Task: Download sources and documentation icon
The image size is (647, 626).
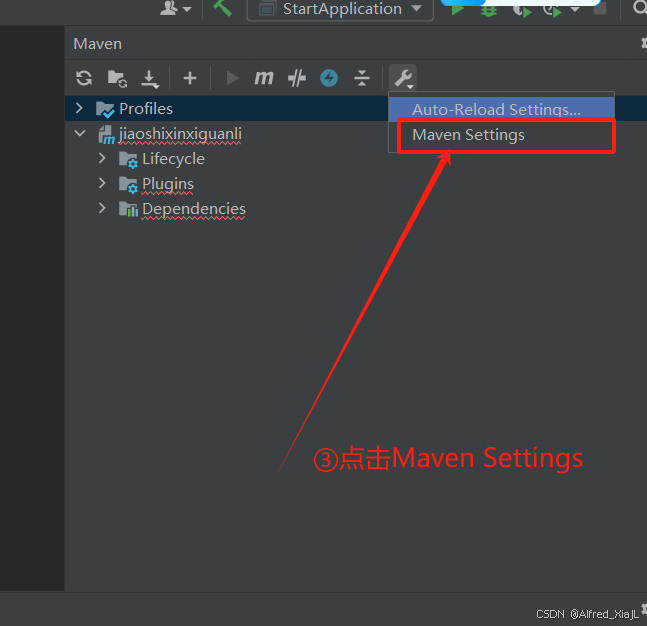Action: [150, 79]
